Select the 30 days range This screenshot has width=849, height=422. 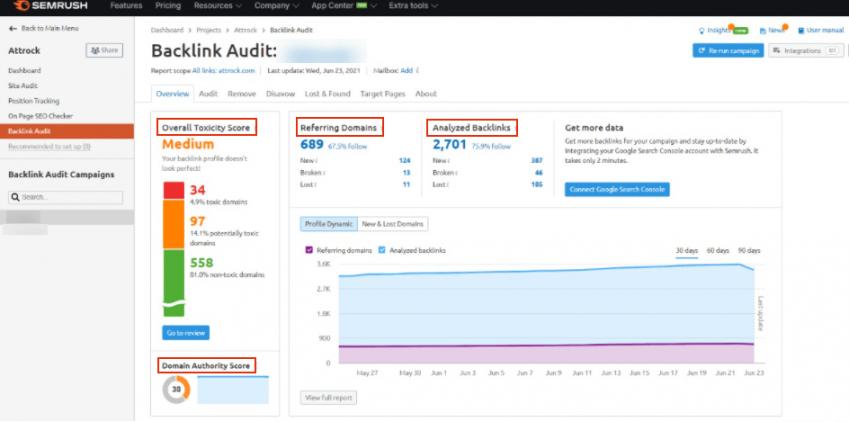(687, 250)
